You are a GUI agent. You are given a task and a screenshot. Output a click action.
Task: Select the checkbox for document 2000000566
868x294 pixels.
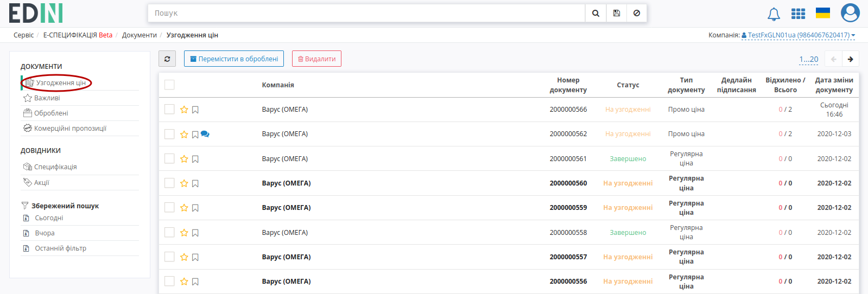[169, 110]
